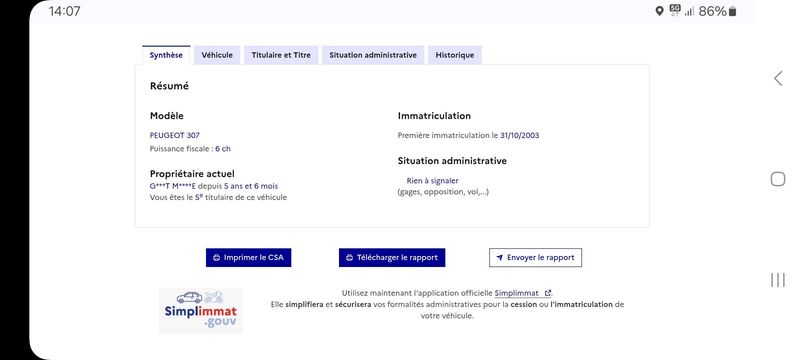Tap the Android recent apps button
This screenshot has width=800, height=360.
coord(778,280)
